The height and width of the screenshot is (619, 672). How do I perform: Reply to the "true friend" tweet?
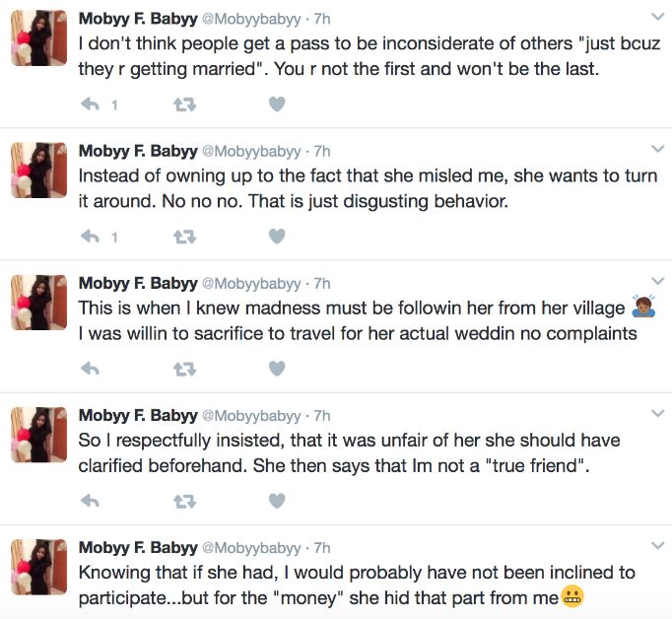pos(92,501)
